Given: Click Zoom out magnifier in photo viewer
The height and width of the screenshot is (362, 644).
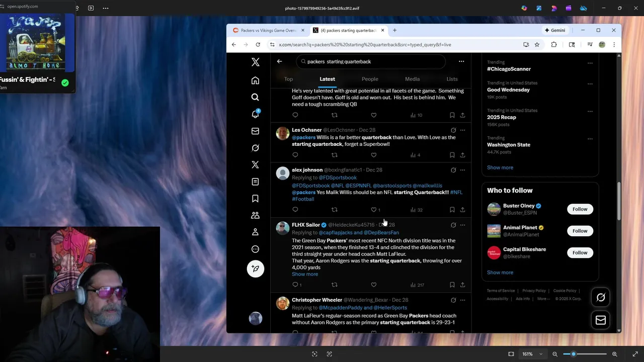Looking at the screenshot, I should click(x=555, y=354).
